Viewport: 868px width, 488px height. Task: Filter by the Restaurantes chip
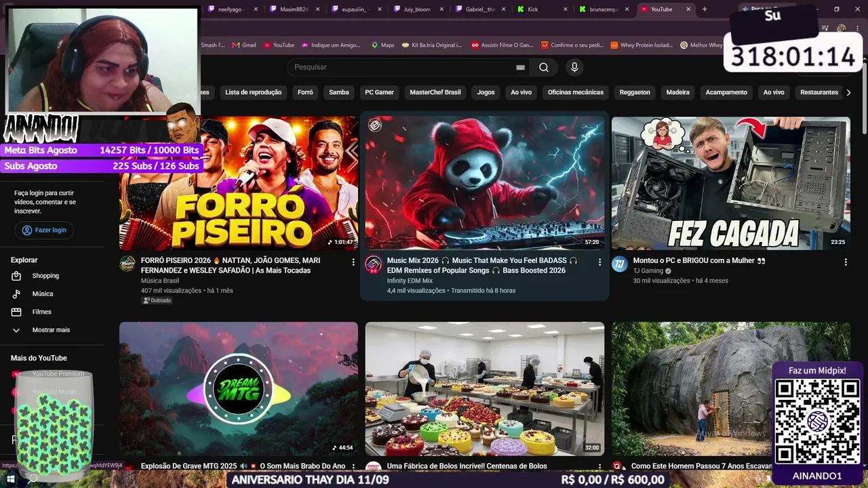point(819,92)
